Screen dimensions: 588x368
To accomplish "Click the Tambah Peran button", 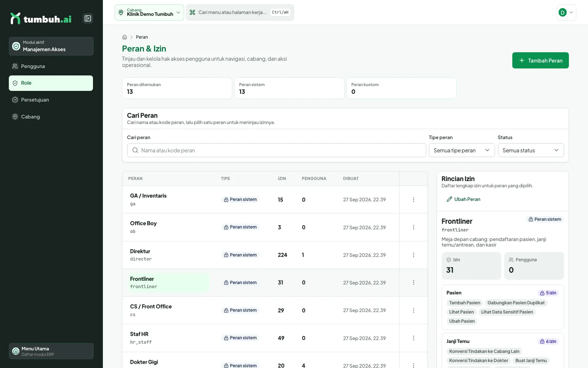I will click(x=540, y=60).
